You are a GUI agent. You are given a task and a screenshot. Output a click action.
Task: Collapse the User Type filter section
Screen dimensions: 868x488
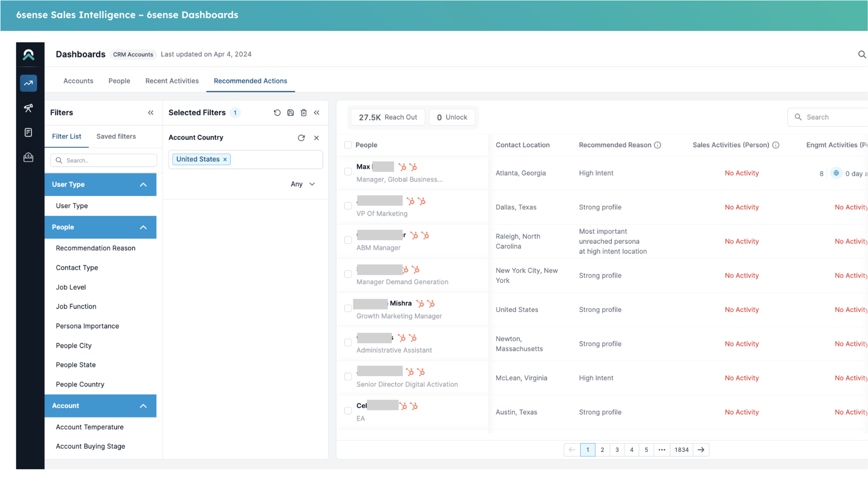point(143,185)
